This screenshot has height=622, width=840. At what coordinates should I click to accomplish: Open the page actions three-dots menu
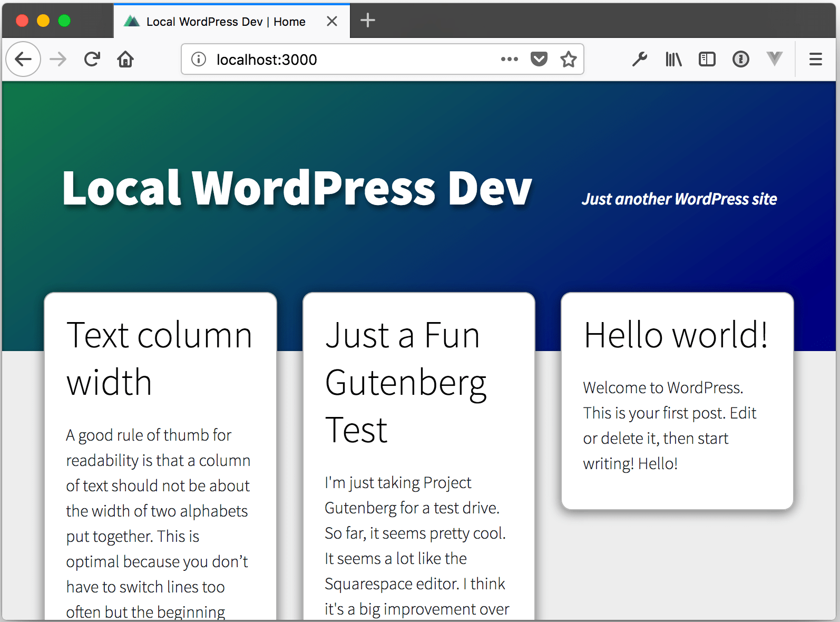509,59
